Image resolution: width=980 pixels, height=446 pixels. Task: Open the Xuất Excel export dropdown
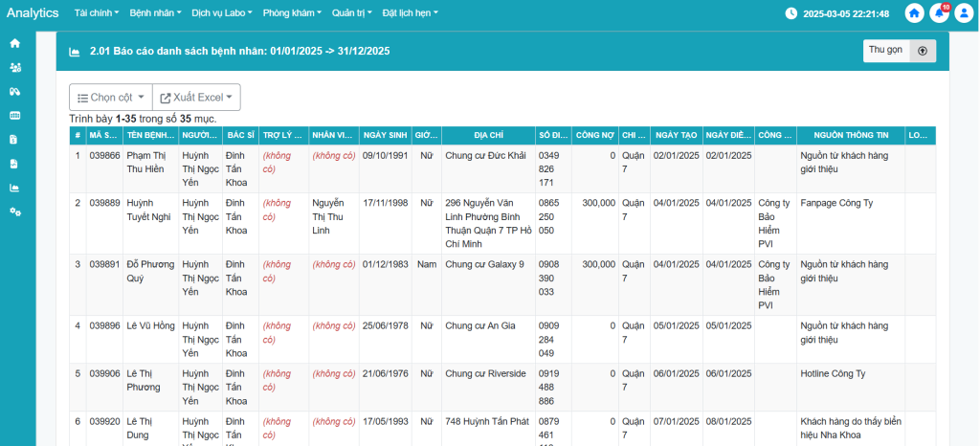click(196, 98)
